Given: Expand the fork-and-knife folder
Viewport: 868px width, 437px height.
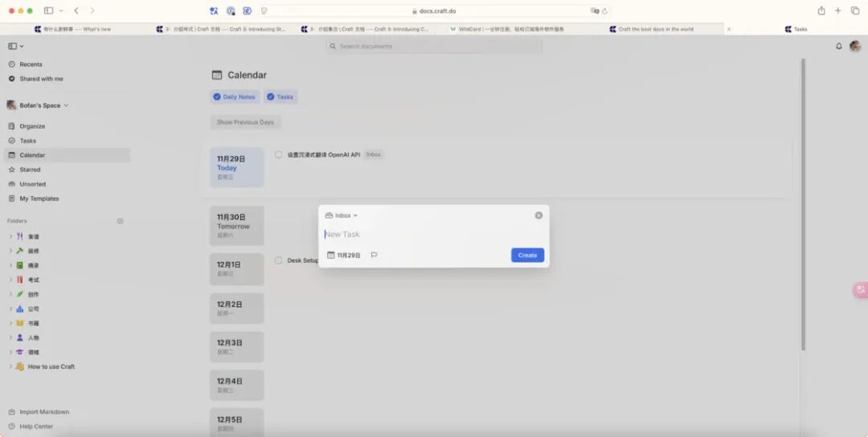Looking at the screenshot, I should 10,236.
